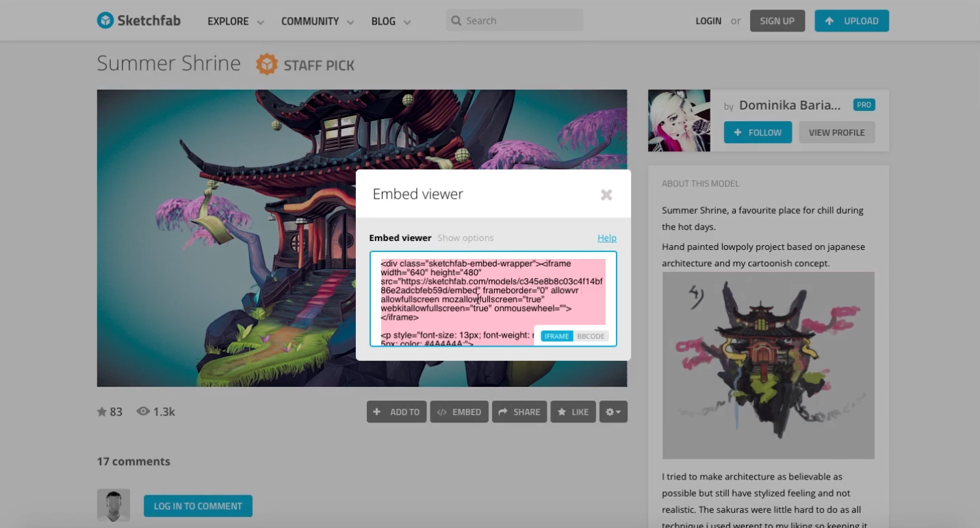The height and width of the screenshot is (528, 980).
Task: Click the star likes count icon
Action: click(102, 412)
